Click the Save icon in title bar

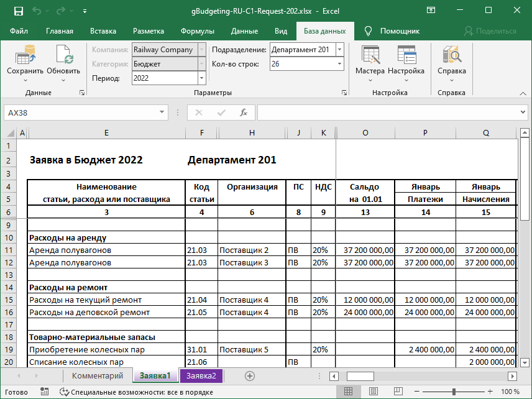pyautogui.click(x=18, y=11)
